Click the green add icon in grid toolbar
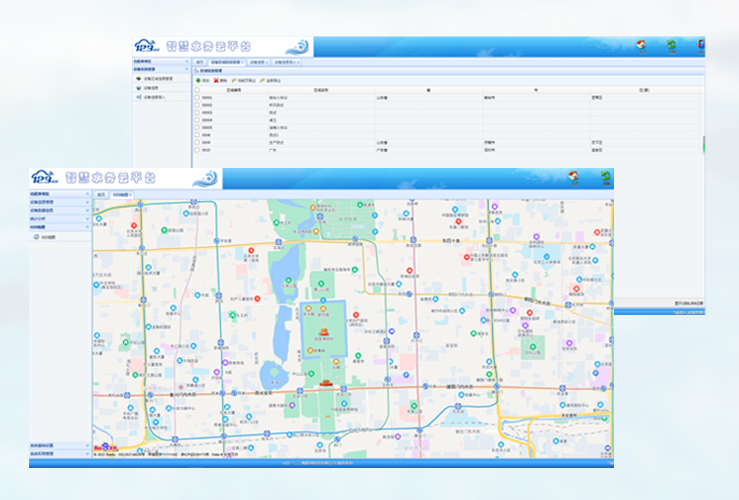 (x=198, y=80)
